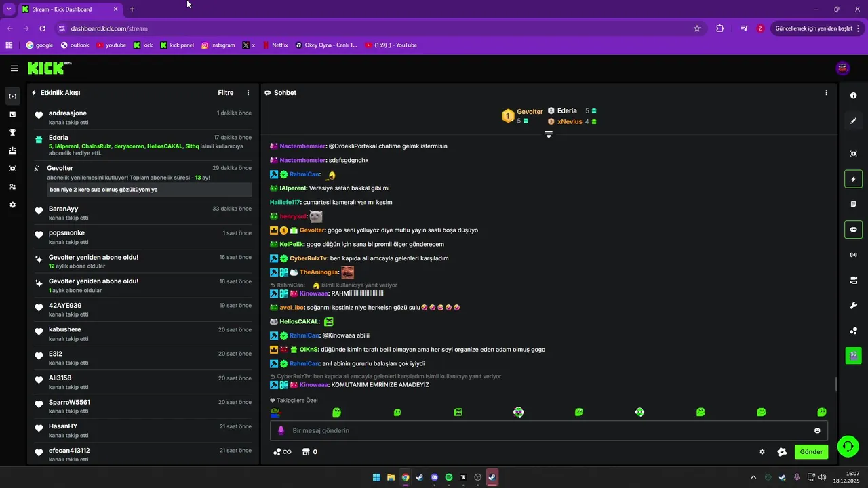This screenshot has height=488, width=868.
Task: Click the chat scrollbar thumb
Action: click(835, 384)
